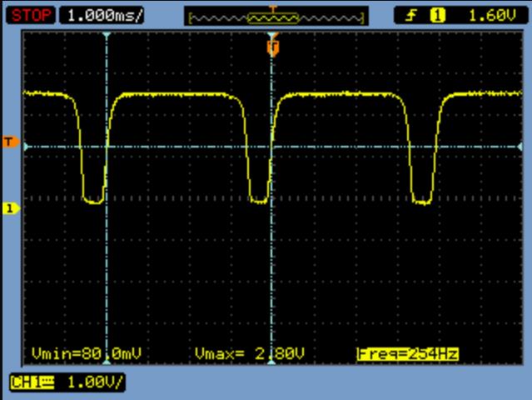Click the Vmax=2.80V measurement readout
The height and width of the screenshot is (400, 532).
click(249, 354)
